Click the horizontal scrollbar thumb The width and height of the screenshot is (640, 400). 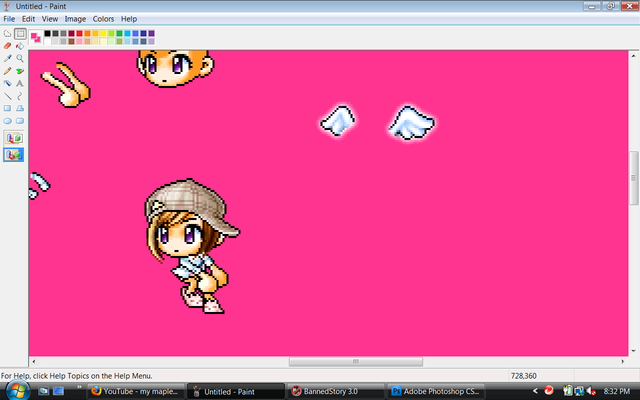356,362
